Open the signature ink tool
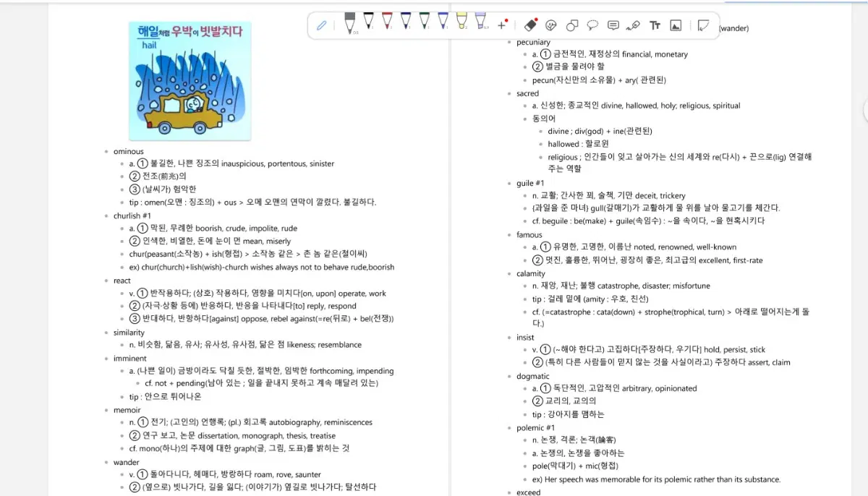The width and height of the screenshot is (868, 496). (634, 25)
